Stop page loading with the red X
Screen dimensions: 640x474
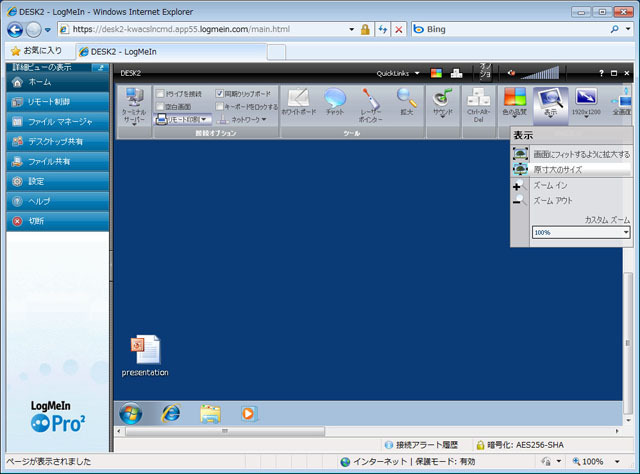(x=399, y=29)
